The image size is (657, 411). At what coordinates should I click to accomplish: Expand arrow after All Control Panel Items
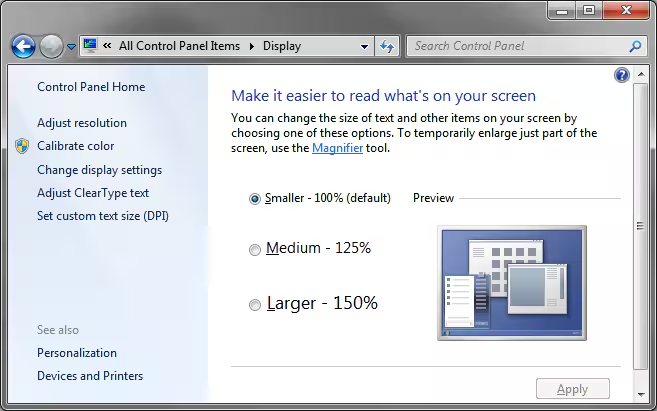pos(252,46)
